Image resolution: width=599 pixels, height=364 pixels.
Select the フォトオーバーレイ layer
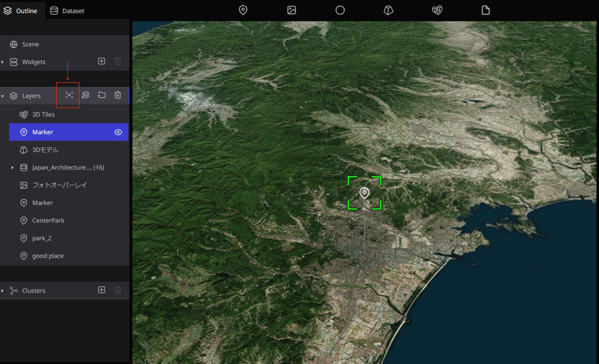coord(69,185)
